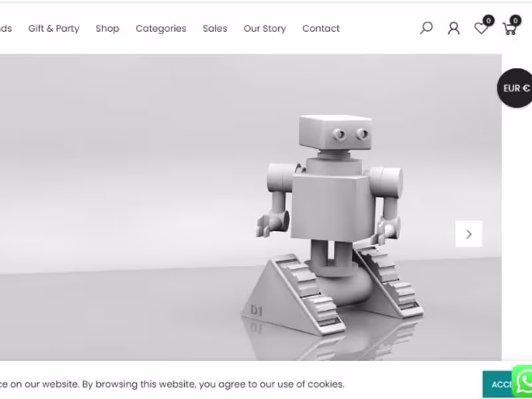
Task: Click the cut-off leftmost menu item
Action: click(6, 29)
